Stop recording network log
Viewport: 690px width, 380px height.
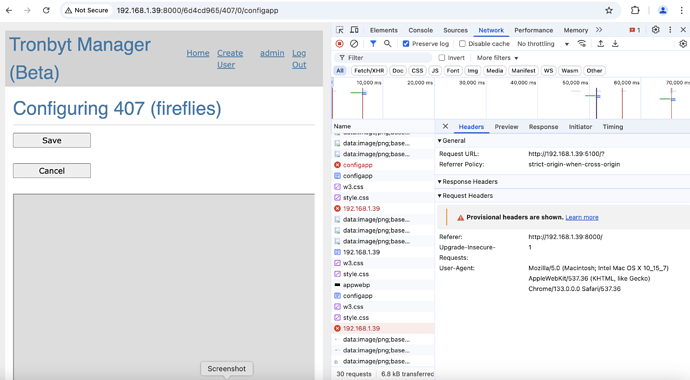coord(339,44)
